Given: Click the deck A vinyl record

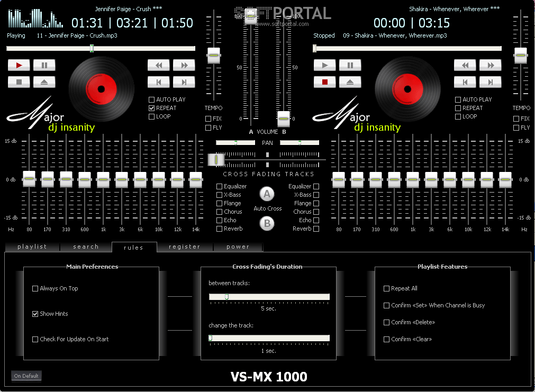Looking at the screenshot, I should (101, 89).
